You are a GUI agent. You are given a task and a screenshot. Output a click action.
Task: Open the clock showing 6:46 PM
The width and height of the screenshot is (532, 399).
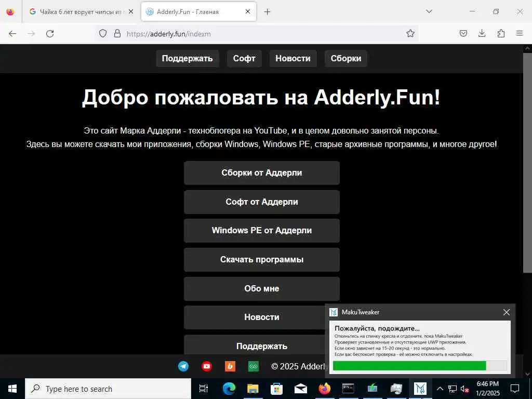tap(488, 389)
